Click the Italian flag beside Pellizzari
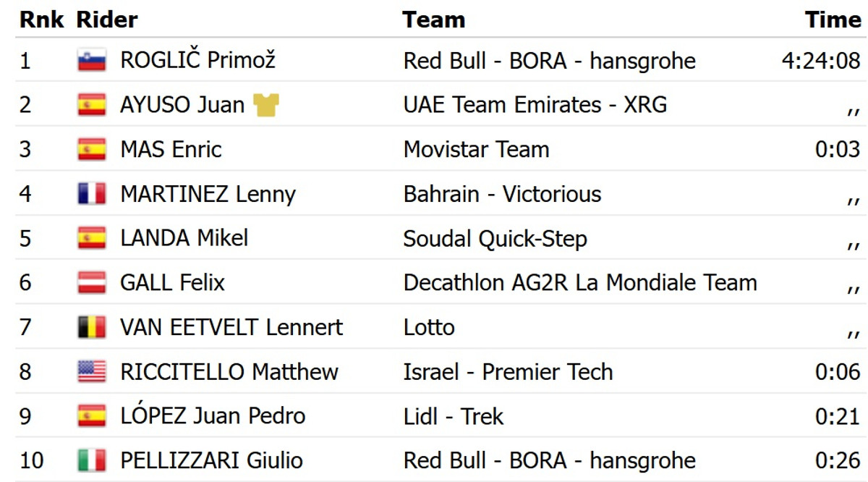Screen dimensions: 868x482 click(x=92, y=460)
